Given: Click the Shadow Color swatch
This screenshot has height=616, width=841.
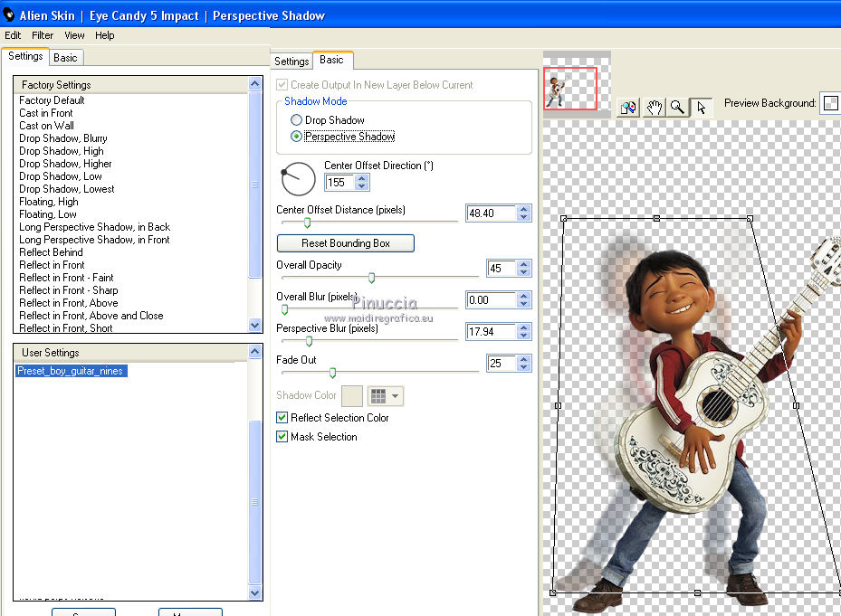Looking at the screenshot, I should (x=352, y=396).
